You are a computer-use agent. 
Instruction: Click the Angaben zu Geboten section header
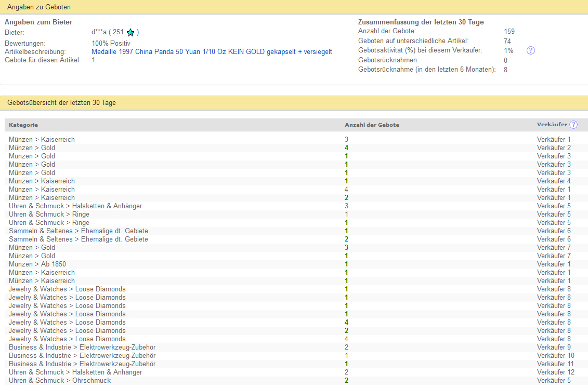pyautogui.click(x=39, y=7)
